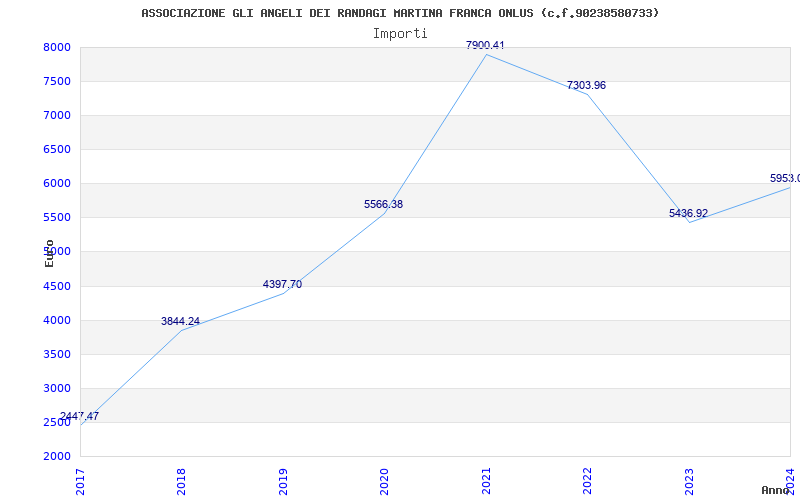Click the x-axis year 2023
This screenshot has height=500, width=800.
coord(689,482)
